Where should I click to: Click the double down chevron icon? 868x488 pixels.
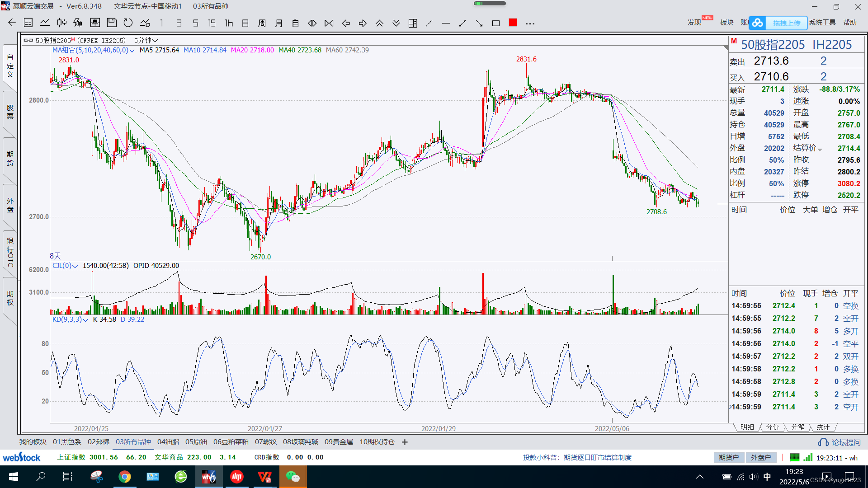[x=396, y=23]
